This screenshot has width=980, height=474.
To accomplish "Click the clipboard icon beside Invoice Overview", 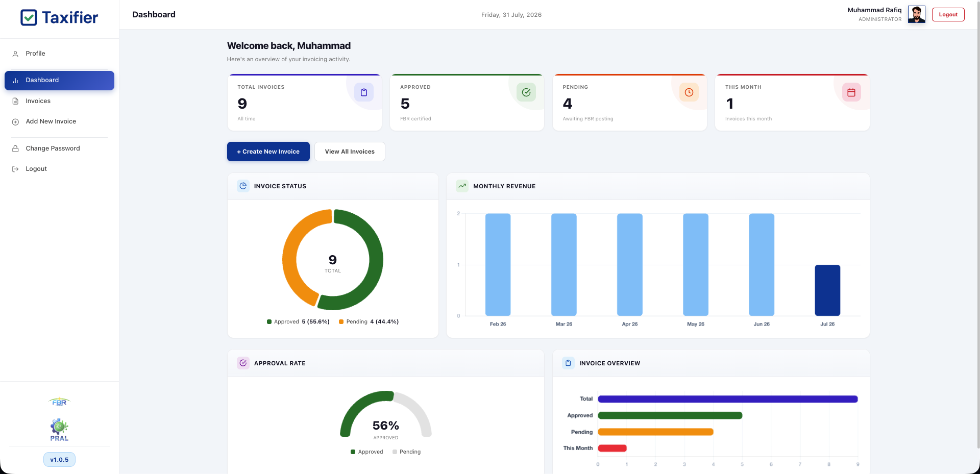I will pos(568,363).
